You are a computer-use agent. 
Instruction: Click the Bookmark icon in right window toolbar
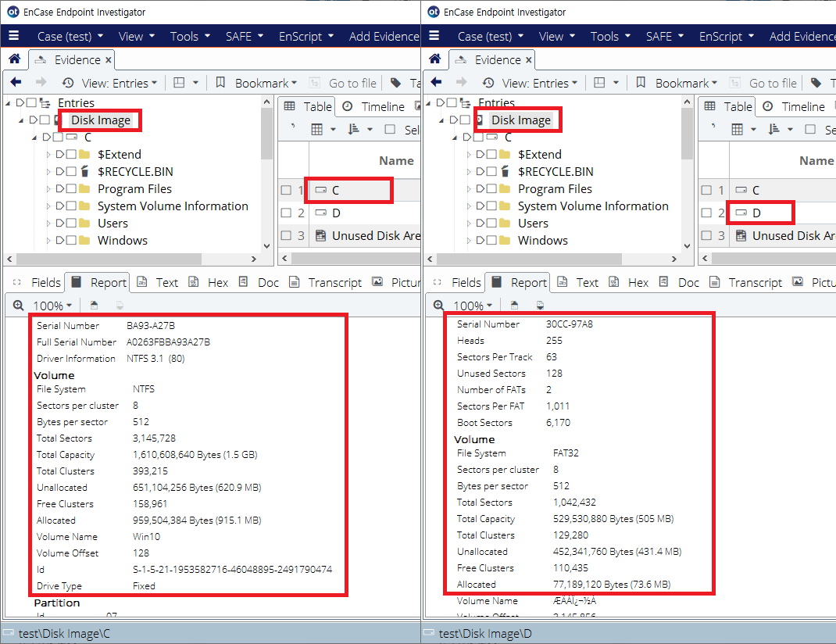[640, 83]
